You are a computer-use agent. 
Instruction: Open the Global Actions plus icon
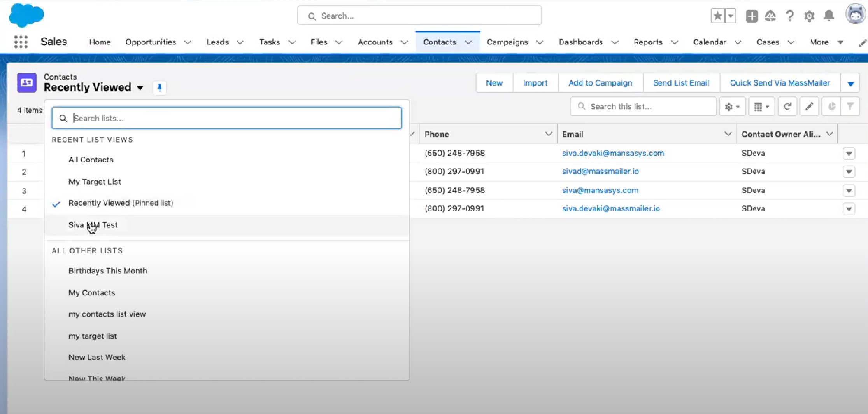(752, 16)
